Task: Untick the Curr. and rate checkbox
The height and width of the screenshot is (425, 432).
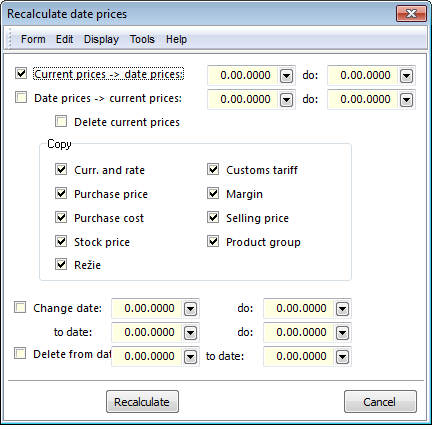Action: point(61,170)
